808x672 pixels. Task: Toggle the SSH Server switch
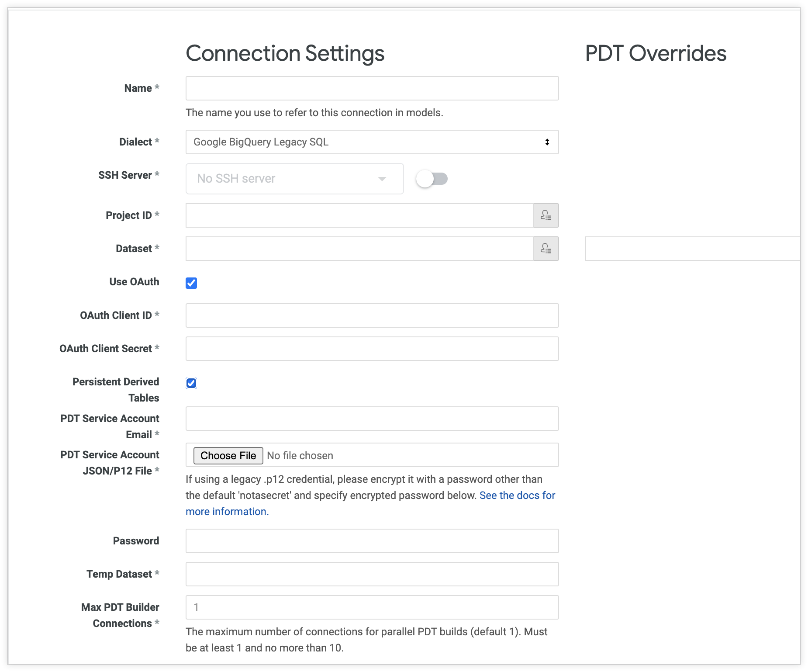click(x=432, y=179)
